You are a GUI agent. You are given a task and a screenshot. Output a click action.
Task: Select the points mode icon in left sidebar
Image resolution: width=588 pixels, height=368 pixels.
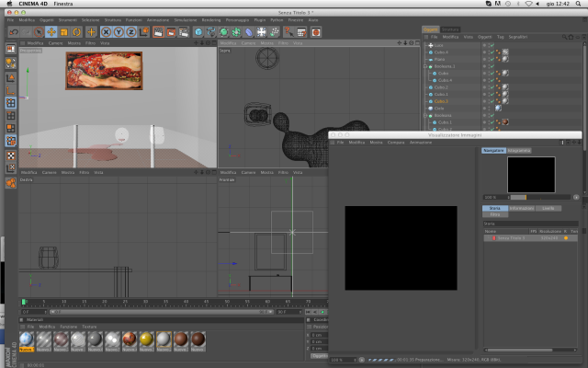click(10, 103)
